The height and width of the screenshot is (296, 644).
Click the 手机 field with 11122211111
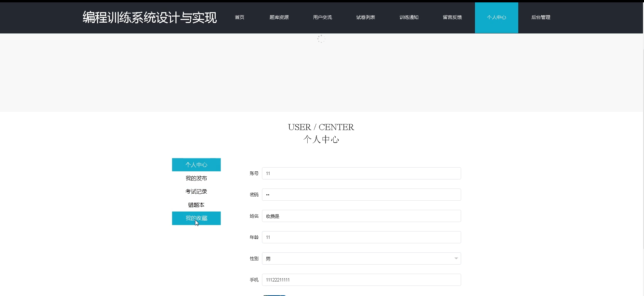[361, 280]
